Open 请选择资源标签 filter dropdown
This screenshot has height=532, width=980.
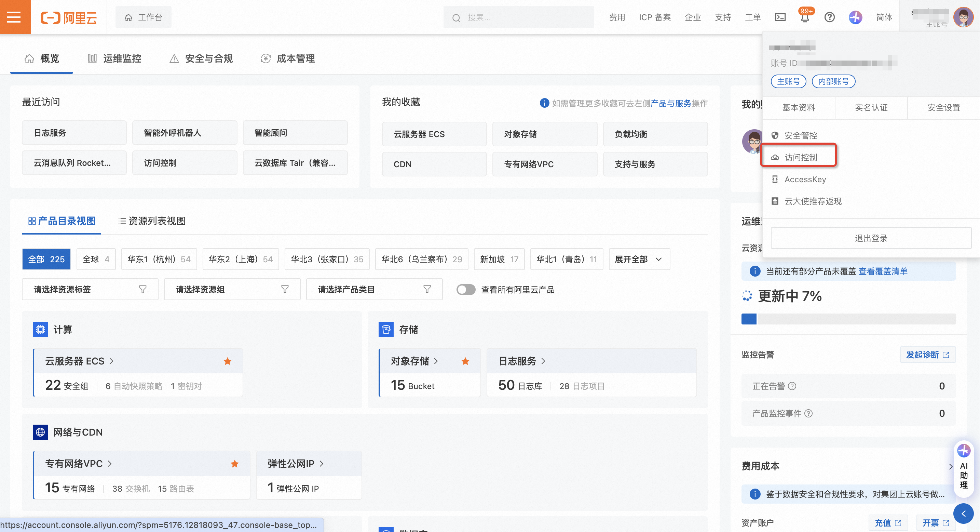point(90,289)
